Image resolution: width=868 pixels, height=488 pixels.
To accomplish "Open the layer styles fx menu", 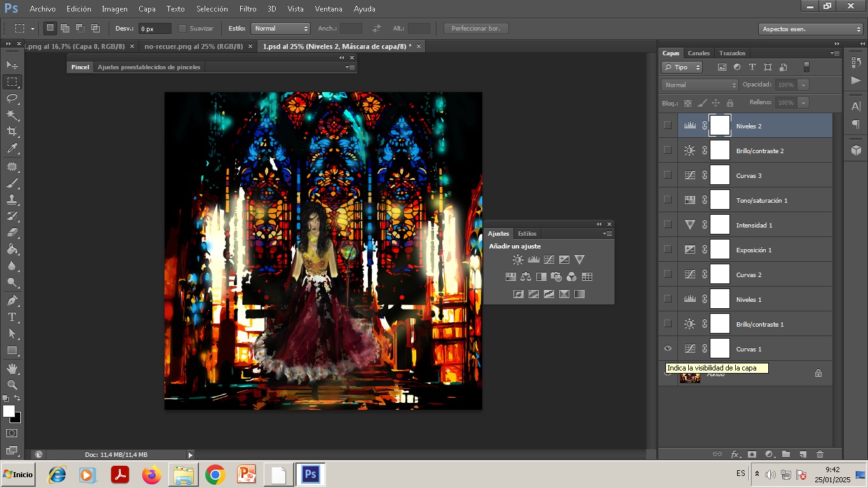I will tap(735, 454).
